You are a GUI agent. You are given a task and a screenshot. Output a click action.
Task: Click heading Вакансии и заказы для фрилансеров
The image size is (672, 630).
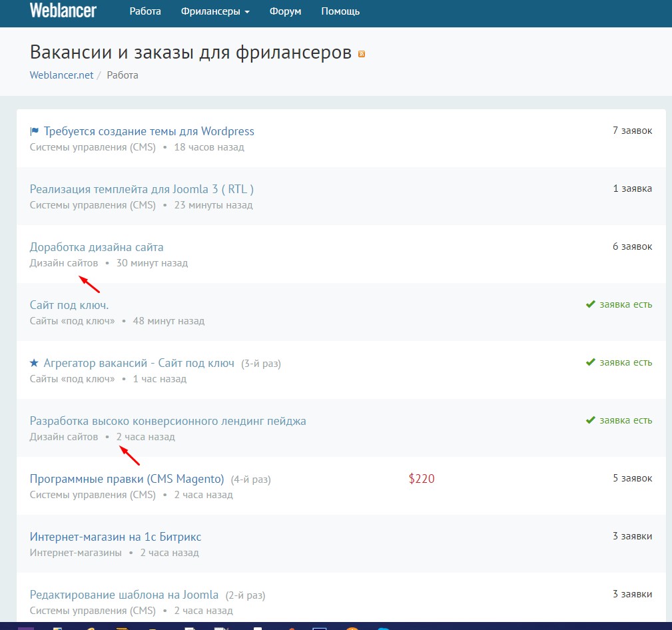(190, 53)
